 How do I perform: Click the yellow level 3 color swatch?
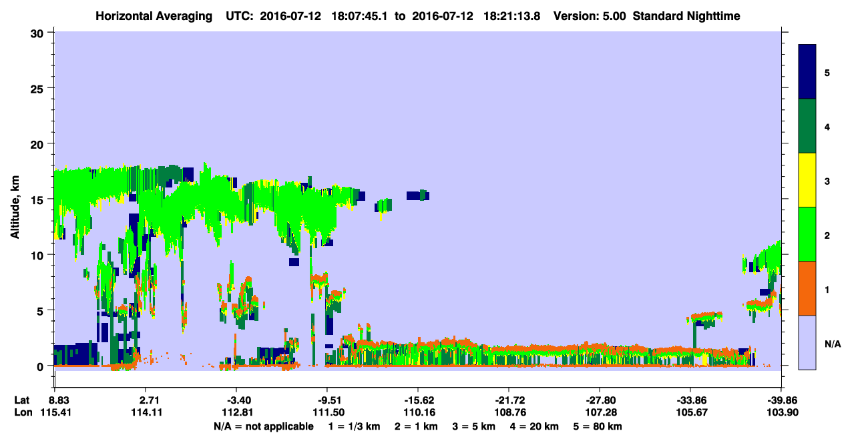[807, 180]
